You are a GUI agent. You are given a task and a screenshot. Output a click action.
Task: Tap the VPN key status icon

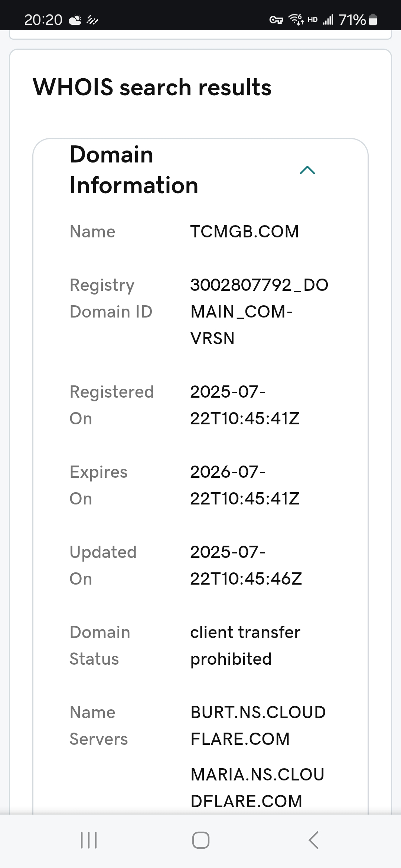click(276, 20)
